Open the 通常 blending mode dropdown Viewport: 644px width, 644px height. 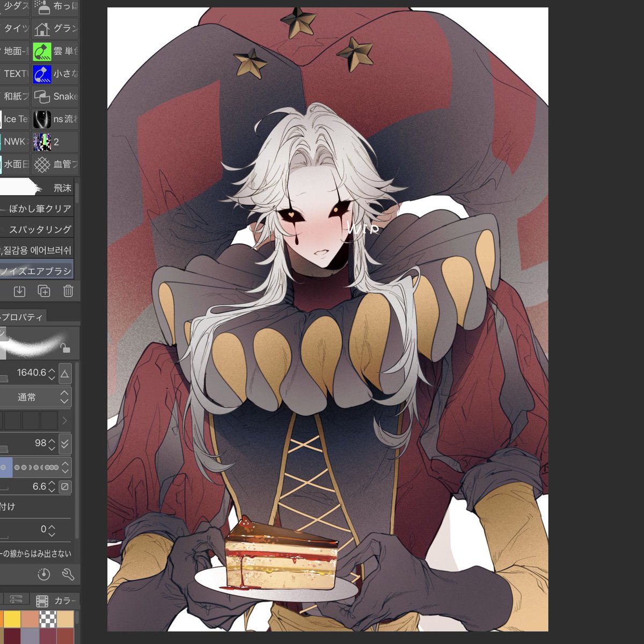tap(35, 397)
